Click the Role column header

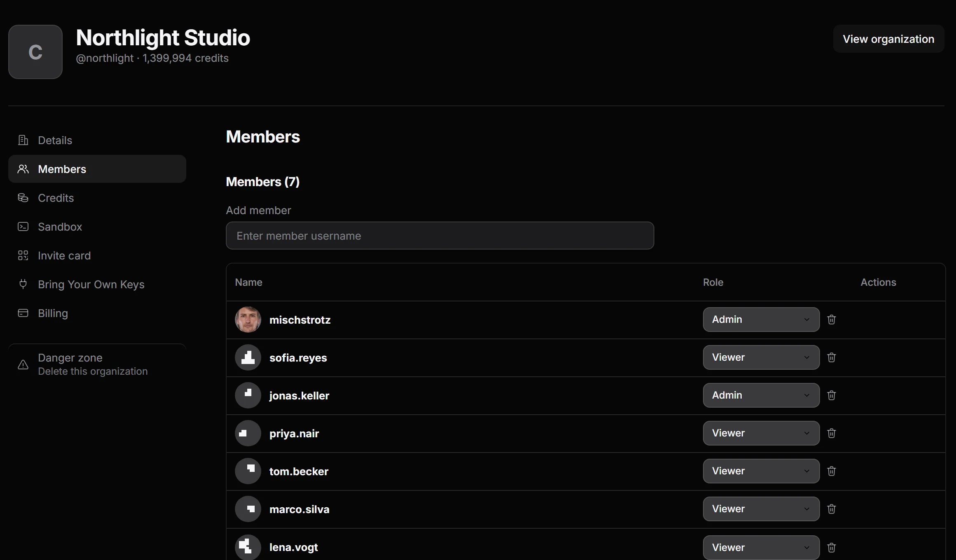point(713,282)
